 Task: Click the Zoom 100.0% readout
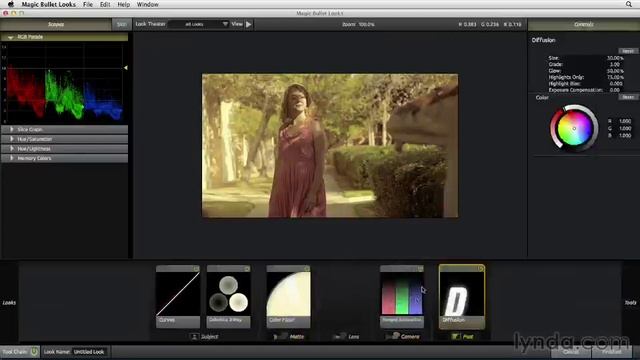pos(358,24)
